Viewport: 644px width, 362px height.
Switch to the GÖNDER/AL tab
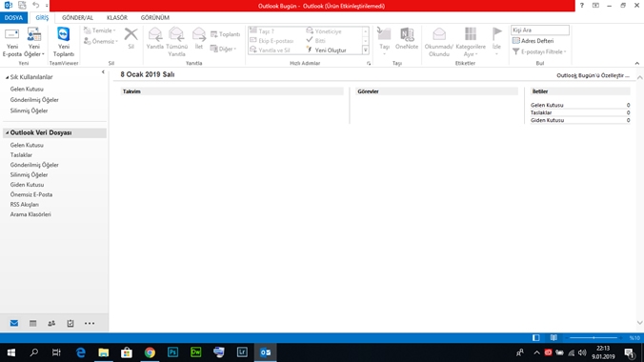tap(77, 18)
